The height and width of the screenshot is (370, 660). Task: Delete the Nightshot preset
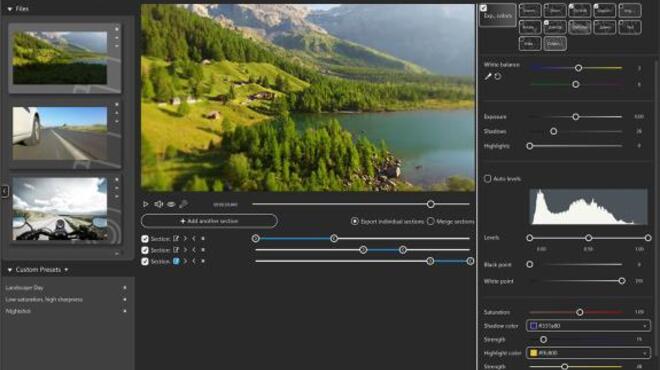125,311
